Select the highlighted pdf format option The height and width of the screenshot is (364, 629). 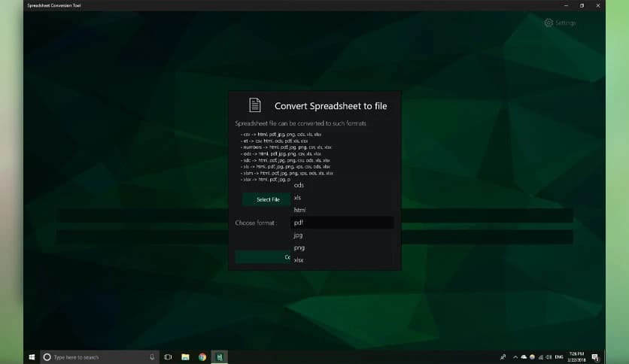[x=342, y=223]
